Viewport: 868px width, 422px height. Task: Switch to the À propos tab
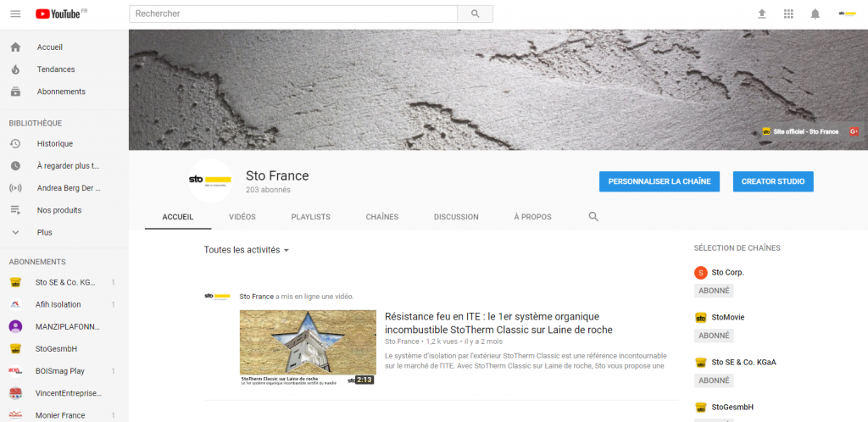(532, 217)
